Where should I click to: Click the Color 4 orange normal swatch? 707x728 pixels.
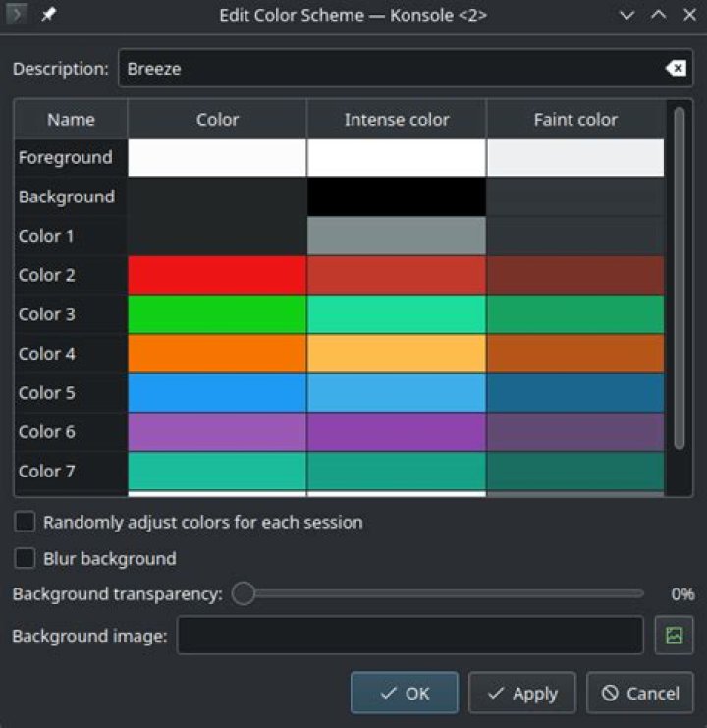point(217,354)
